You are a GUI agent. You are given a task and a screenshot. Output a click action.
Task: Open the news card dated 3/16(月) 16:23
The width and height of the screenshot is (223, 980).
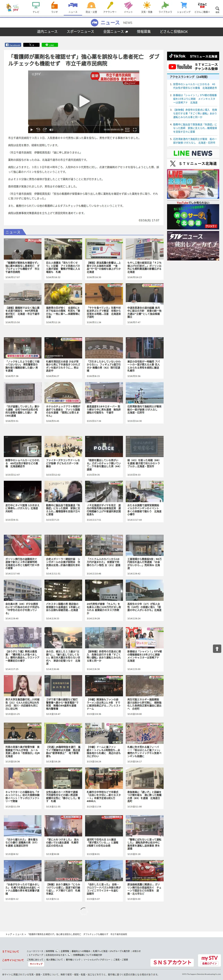coord(145,259)
